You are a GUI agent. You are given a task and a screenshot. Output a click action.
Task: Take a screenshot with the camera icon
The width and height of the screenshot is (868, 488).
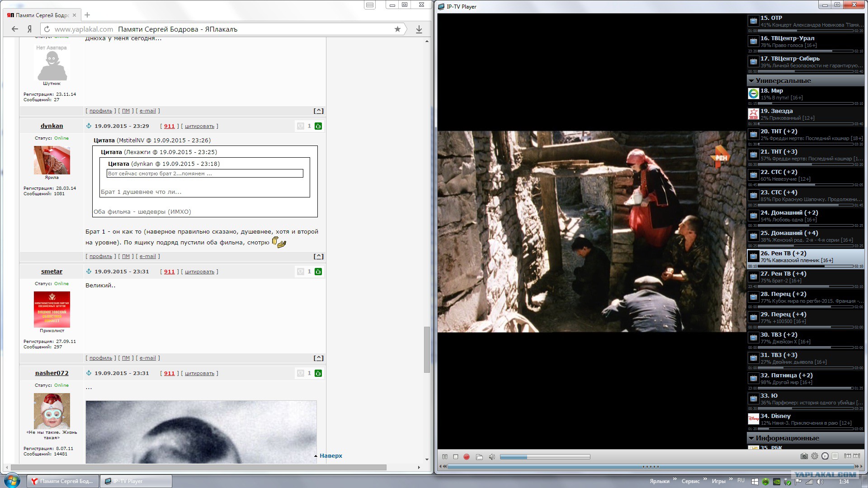point(804,456)
